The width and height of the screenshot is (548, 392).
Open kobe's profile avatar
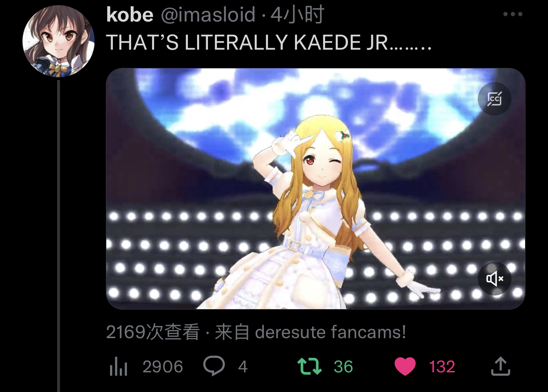click(x=59, y=41)
